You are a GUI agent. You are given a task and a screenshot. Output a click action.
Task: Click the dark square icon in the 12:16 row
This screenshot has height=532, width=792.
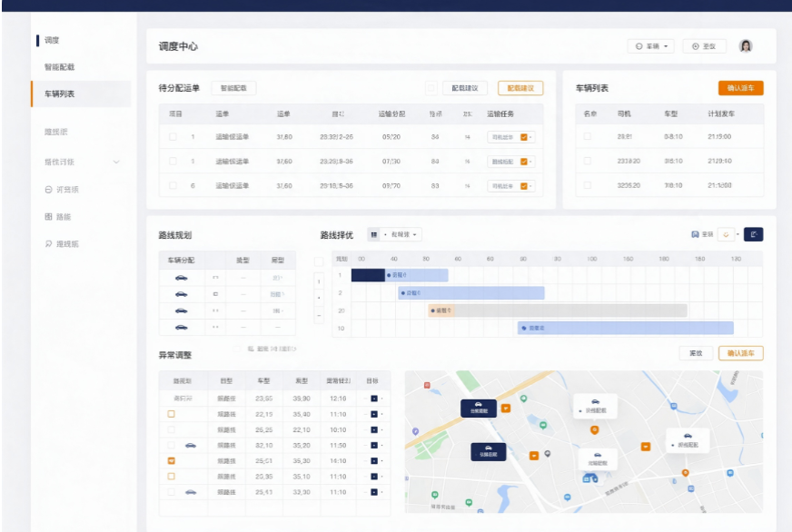tap(374, 399)
